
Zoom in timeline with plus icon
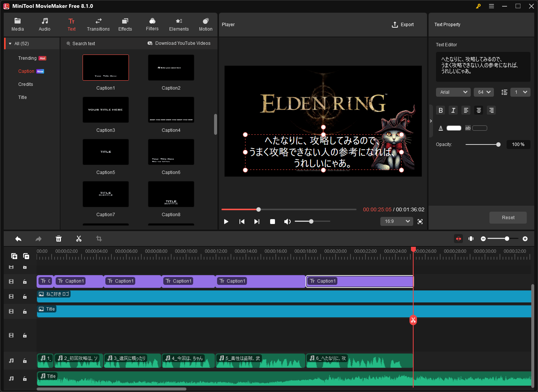(x=525, y=239)
